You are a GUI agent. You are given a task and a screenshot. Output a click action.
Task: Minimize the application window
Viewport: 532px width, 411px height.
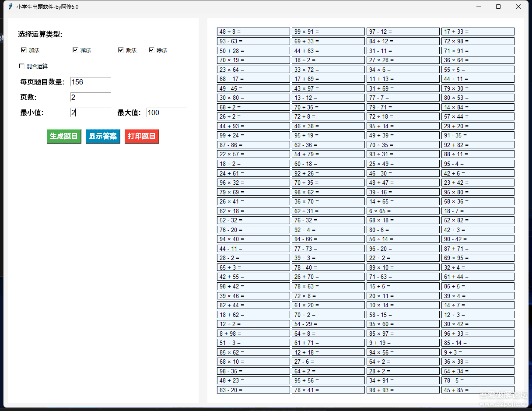[478, 7]
